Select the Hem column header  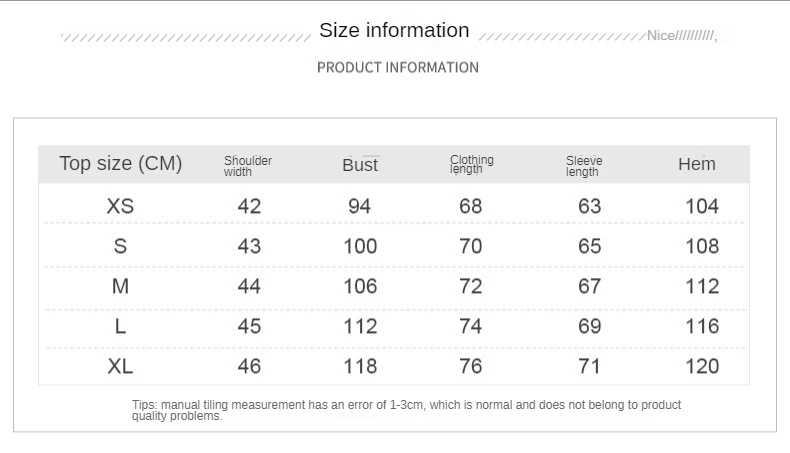[696, 164]
